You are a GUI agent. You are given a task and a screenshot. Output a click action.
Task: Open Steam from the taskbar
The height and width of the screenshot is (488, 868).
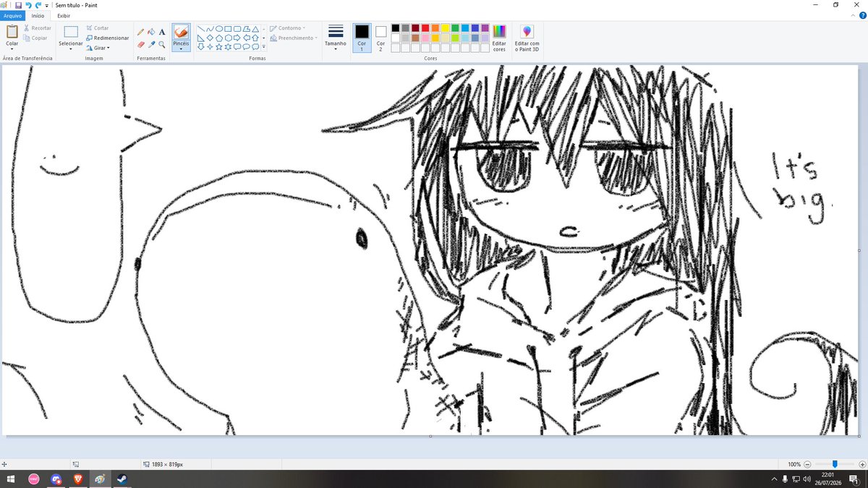(x=122, y=479)
